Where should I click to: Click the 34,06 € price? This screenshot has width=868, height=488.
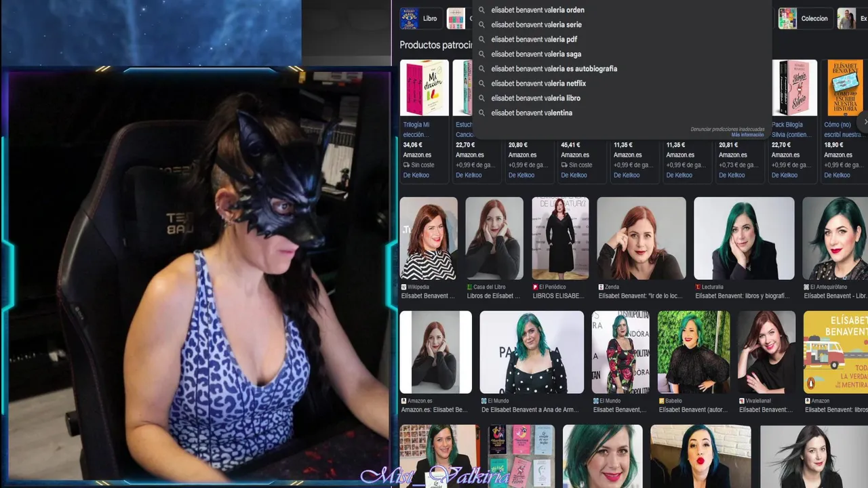(x=412, y=145)
